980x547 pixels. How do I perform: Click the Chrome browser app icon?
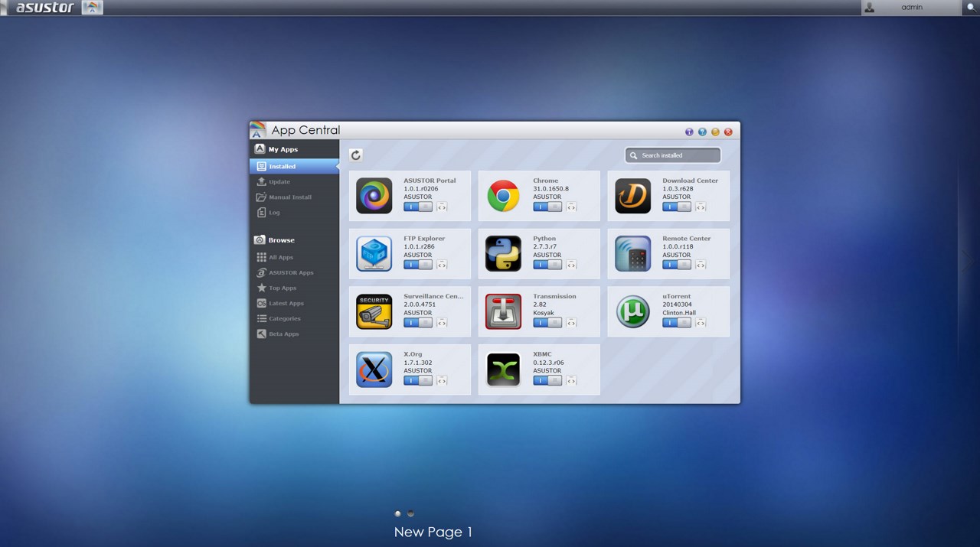(x=504, y=196)
